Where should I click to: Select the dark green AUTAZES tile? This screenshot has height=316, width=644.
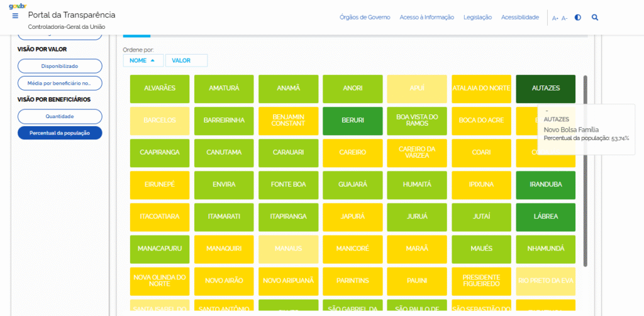[545, 89]
